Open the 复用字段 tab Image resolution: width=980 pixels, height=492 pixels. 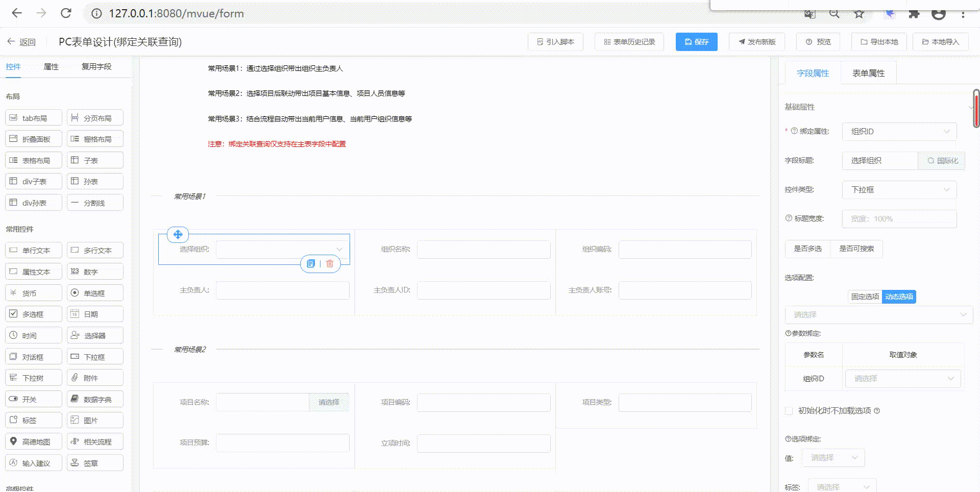pos(96,67)
